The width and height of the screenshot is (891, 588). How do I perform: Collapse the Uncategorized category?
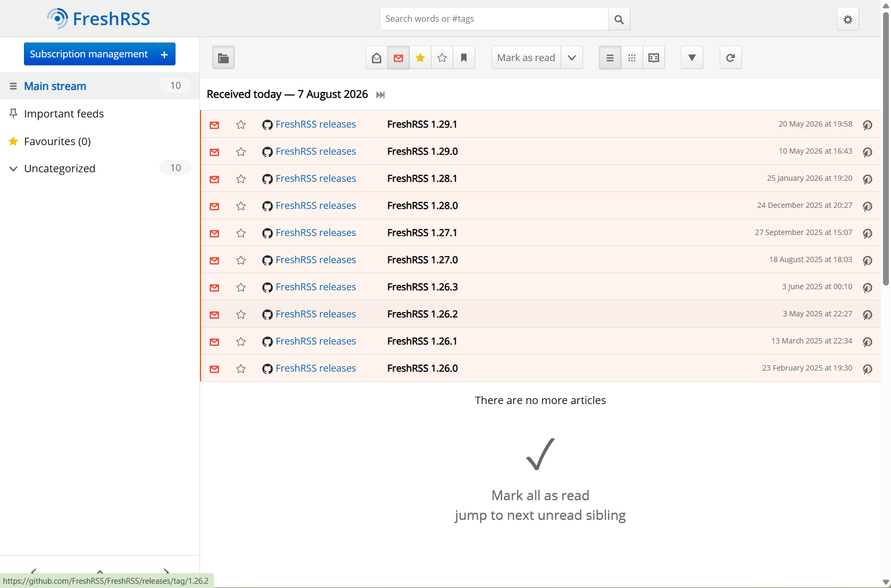pyautogui.click(x=13, y=169)
